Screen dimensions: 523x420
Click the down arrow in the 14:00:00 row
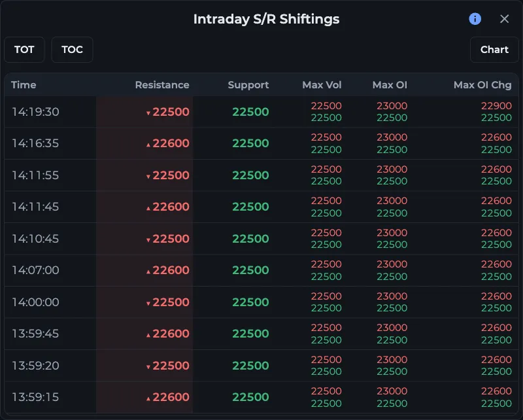(148, 304)
